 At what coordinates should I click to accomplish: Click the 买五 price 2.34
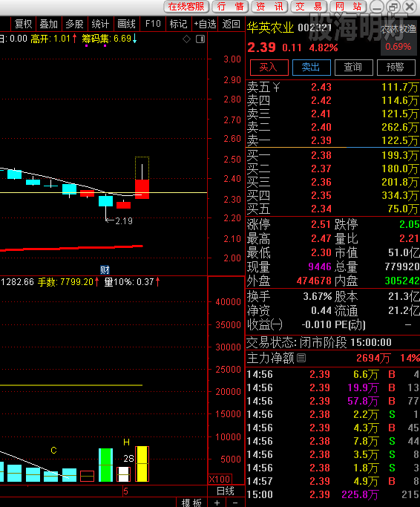click(x=321, y=209)
